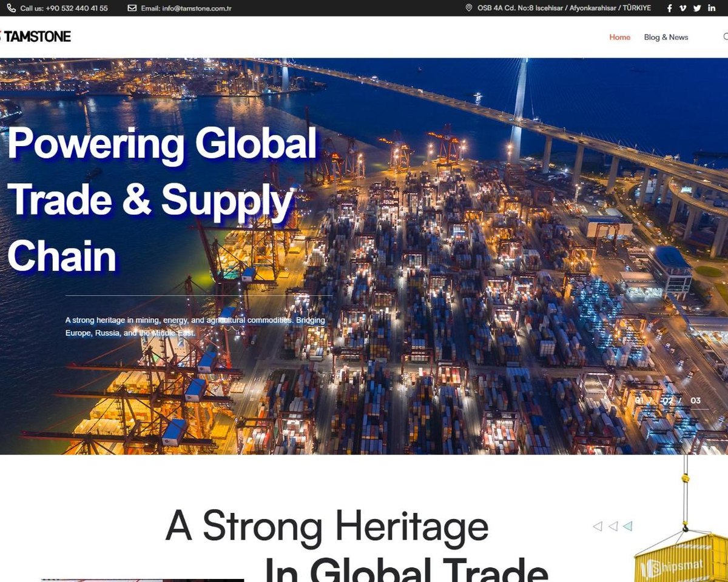Open the Twitter social icon
Viewport: 728px width, 582px height.
click(x=697, y=8)
